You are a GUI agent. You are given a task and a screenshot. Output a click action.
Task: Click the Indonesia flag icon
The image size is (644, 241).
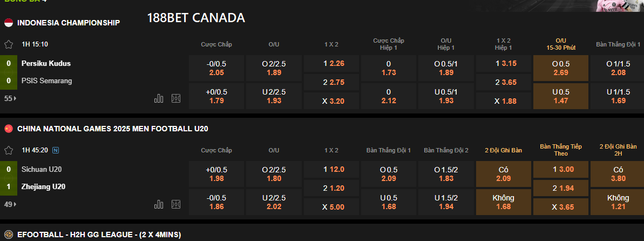(x=9, y=23)
